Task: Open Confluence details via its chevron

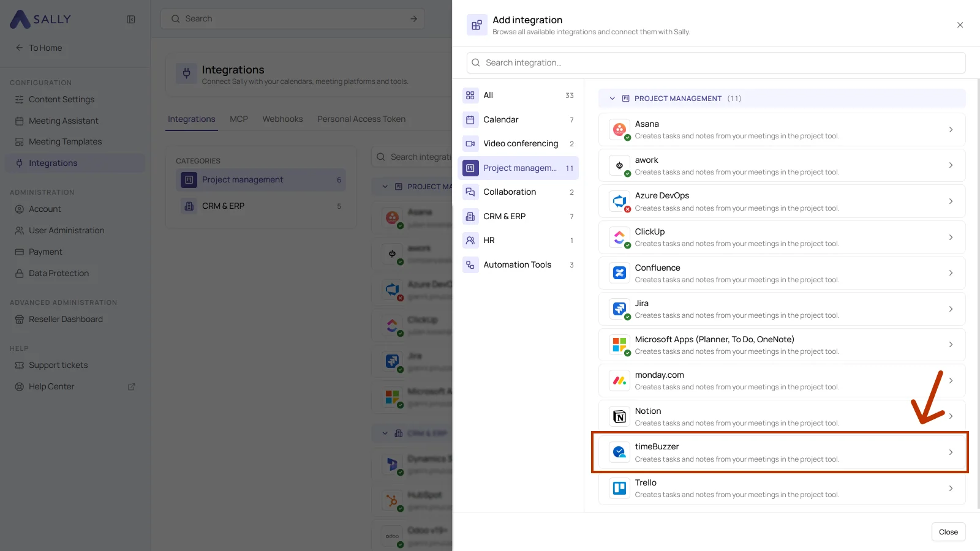Action: pos(951,273)
